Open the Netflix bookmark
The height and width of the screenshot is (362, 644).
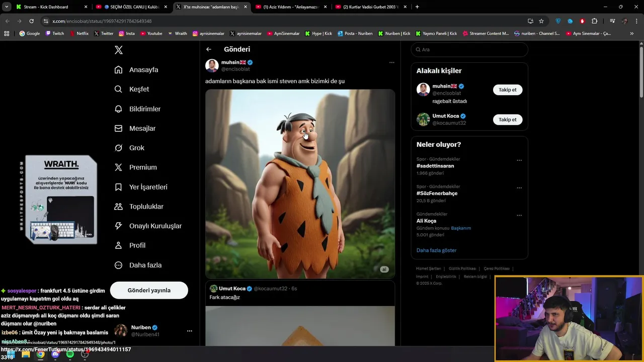(x=79, y=33)
